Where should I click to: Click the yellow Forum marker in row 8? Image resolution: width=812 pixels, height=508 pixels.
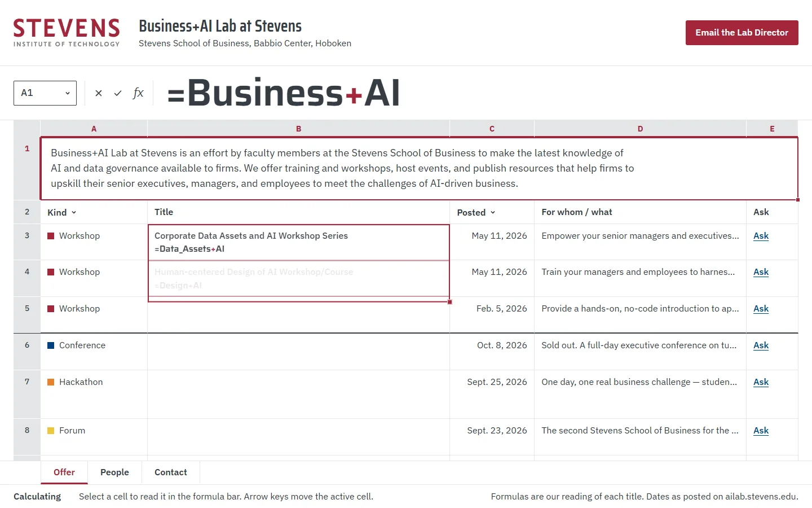(x=51, y=431)
